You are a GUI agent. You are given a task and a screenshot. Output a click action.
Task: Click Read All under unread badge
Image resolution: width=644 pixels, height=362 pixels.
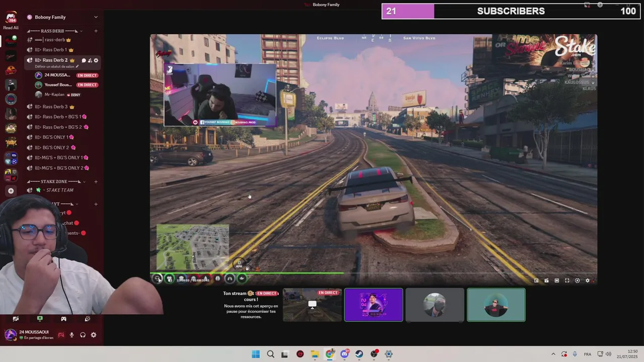11,28
